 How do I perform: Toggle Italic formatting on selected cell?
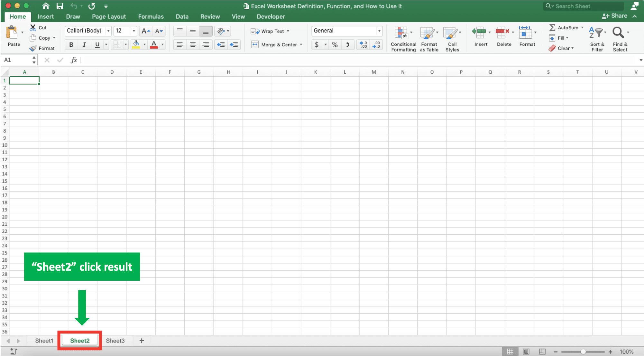[x=84, y=45]
